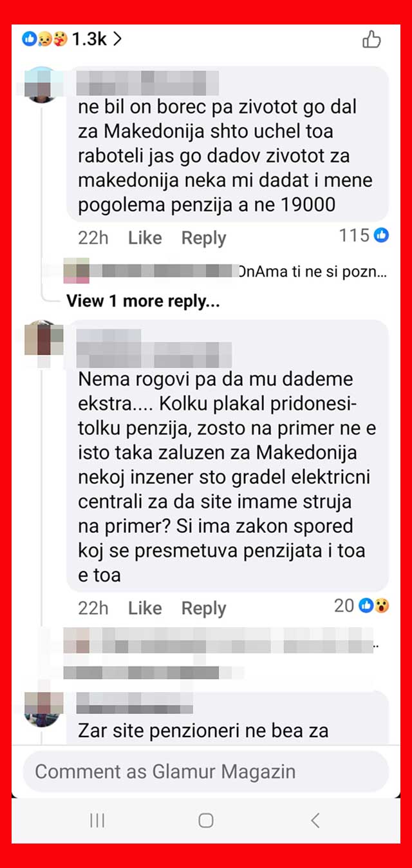Like the 'Nema rogovi' comment
This screenshot has width=412, height=868.
(x=145, y=608)
